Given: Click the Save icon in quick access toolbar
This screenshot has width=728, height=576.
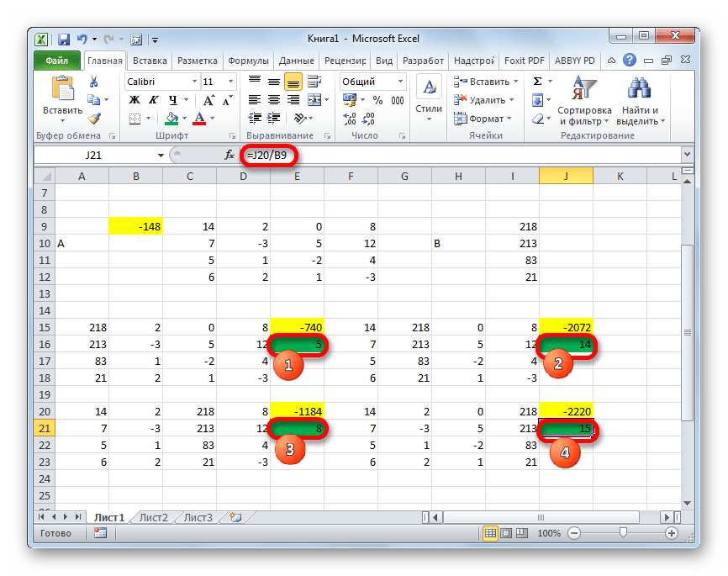Looking at the screenshot, I should (64, 39).
